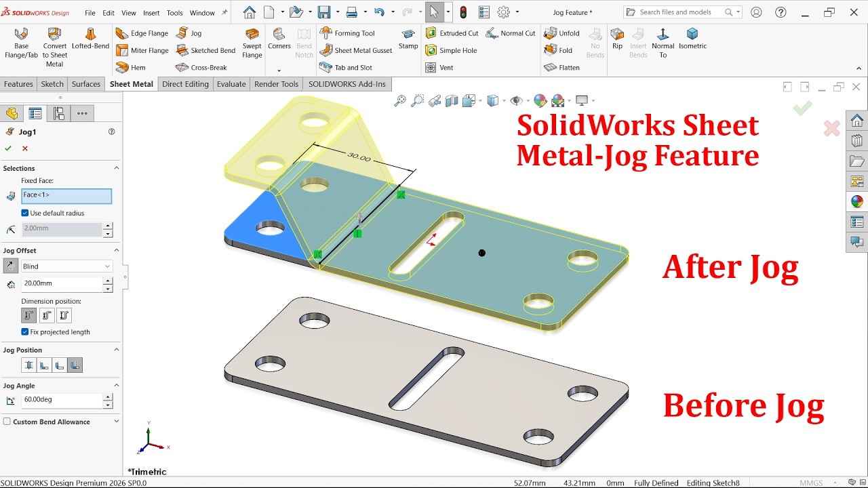Increase jog angle with stepper arrow

pyautogui.click(x=107, y=396)
